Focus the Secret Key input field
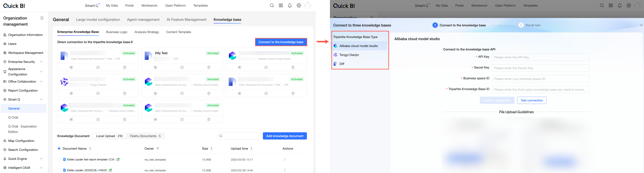This screenshot has height=173, width=644. tap(541, 68)
